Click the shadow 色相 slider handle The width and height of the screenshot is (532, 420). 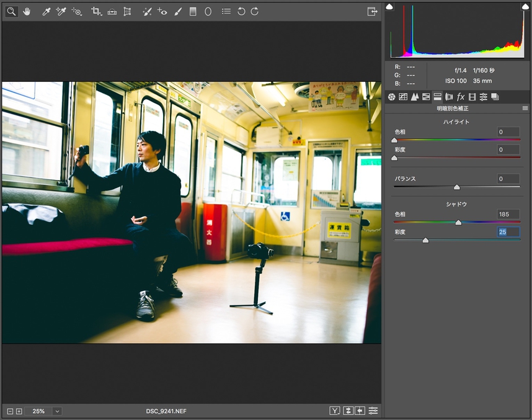click(x=458, y=223)
